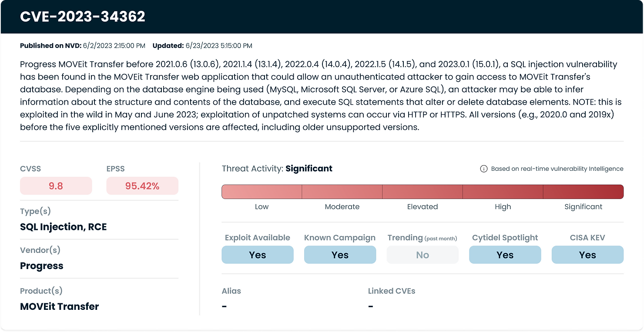Toggle the Known Campaign Yes badge
This screenshot has width=644, height=332.
tap(340, 255)
